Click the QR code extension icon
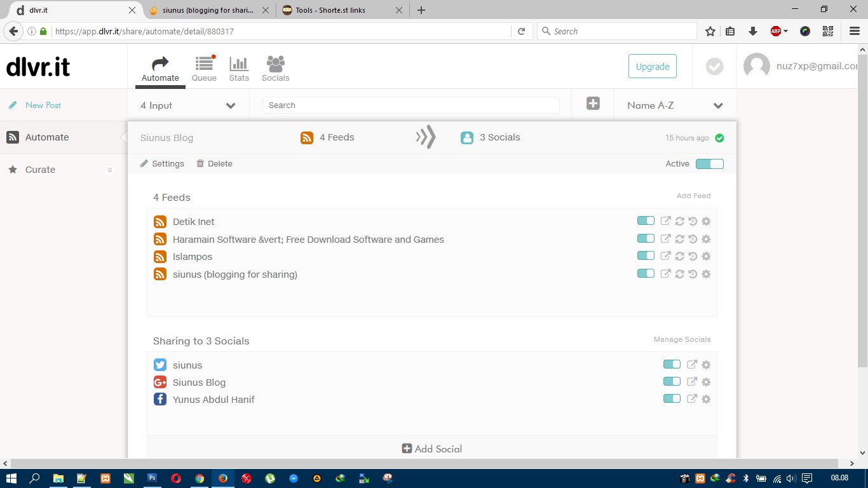 tap(827, 31)
